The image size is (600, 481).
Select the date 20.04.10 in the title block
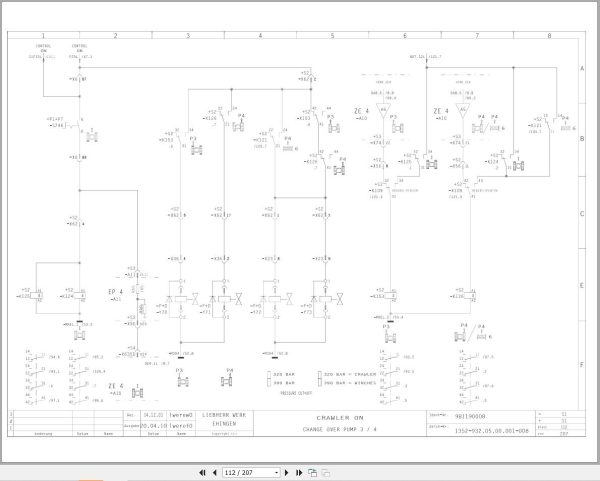pyautogui.click(x=154, y=426)
